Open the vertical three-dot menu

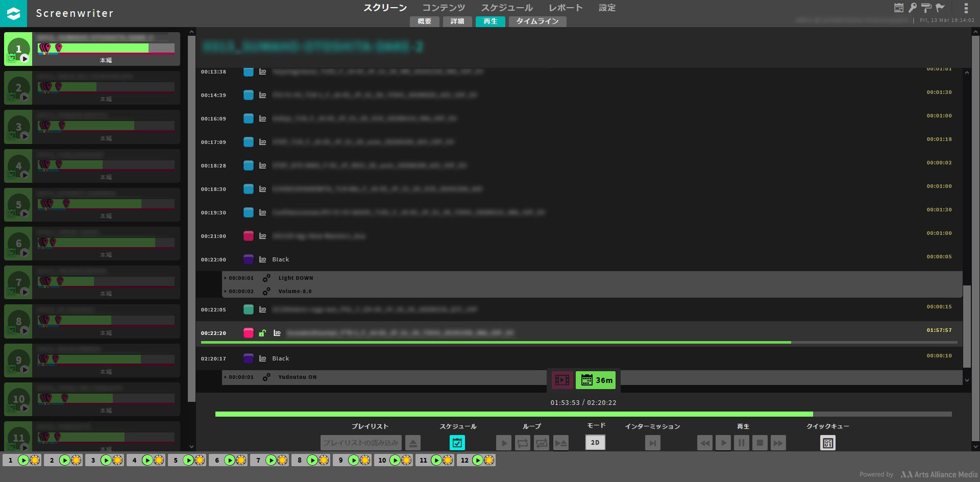pos(966,8)
